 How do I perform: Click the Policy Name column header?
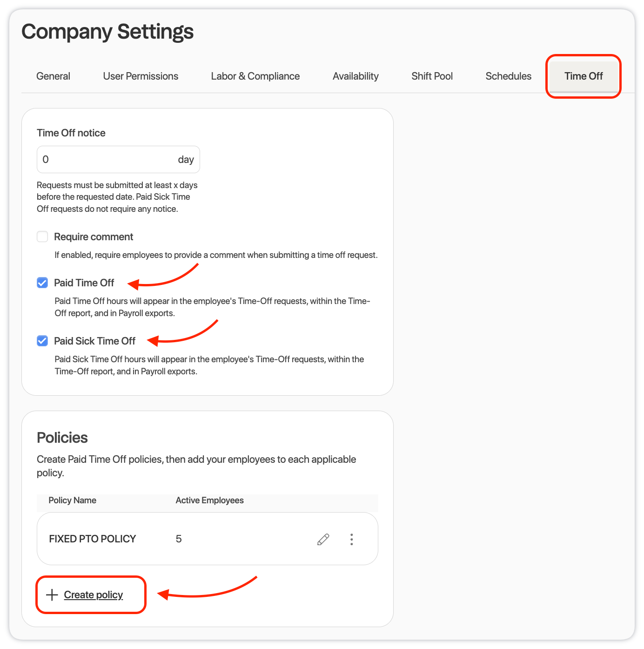pos(73,500)
